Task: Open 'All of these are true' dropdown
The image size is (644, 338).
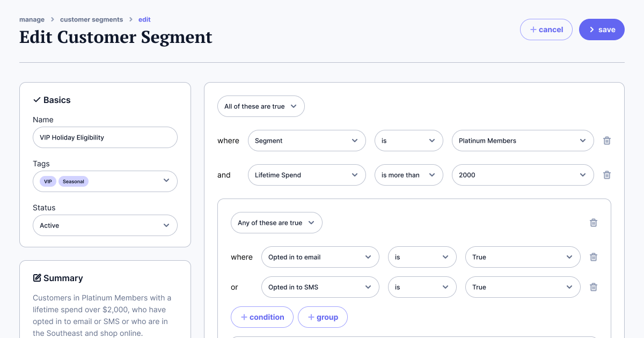Action: pos(261,106)
